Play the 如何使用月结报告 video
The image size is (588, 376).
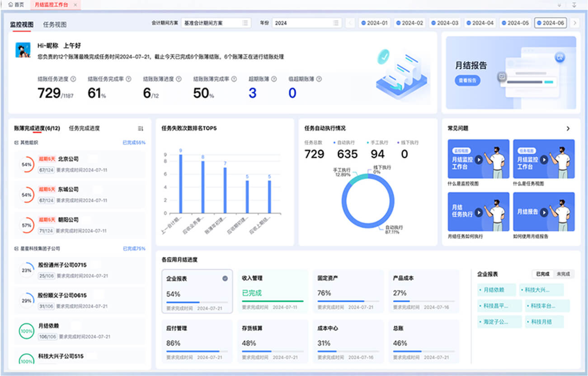pos(544,212)
